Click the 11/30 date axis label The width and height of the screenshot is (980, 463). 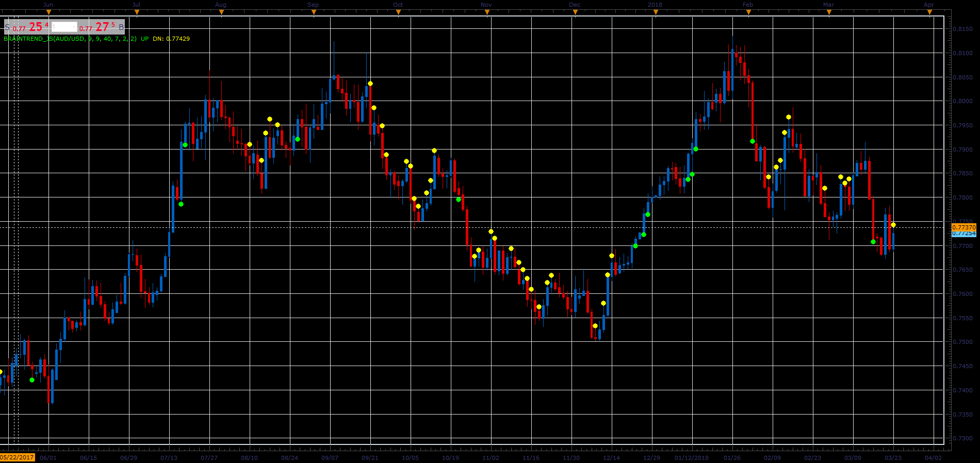571,458
